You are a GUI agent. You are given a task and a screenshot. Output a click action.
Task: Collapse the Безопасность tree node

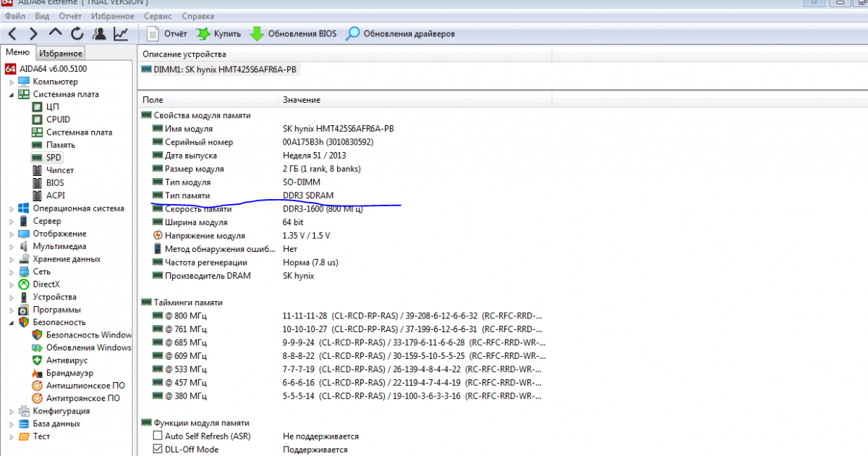click(x=12, y=322)
